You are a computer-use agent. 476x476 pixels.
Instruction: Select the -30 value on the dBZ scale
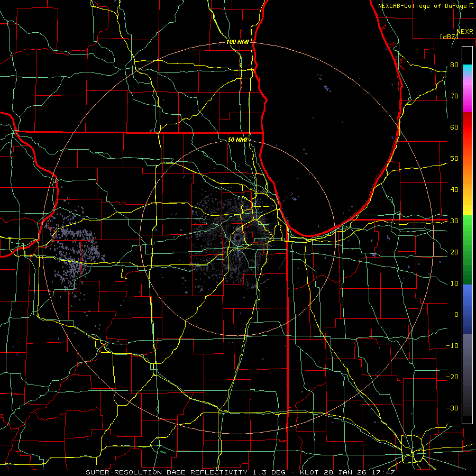coord(452,408)
